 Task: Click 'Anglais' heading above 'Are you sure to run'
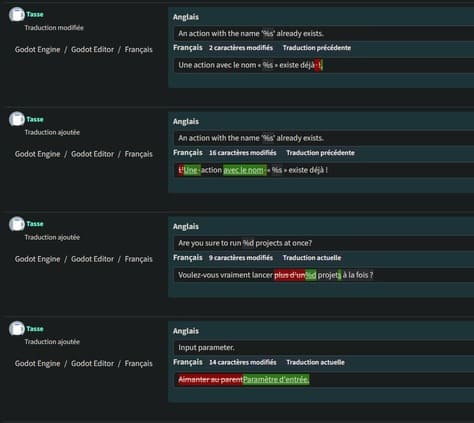[x=186, y=227]
